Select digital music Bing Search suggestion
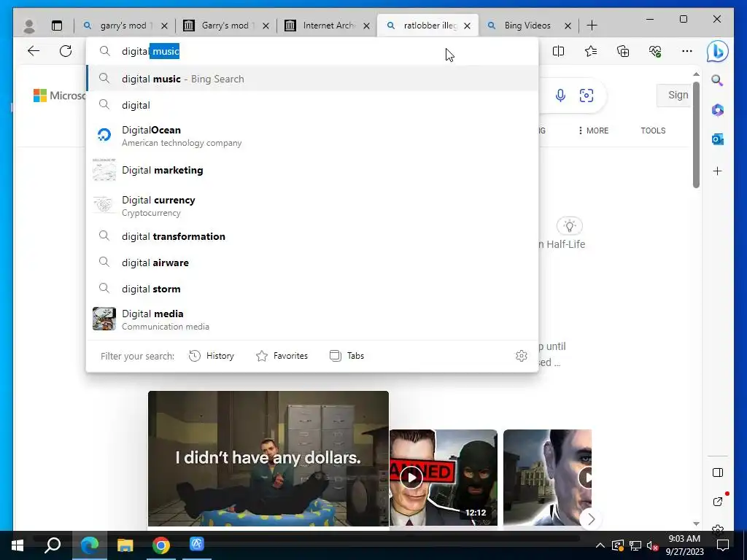This screenshot has height=560, width=747. [x=312, y=79]
